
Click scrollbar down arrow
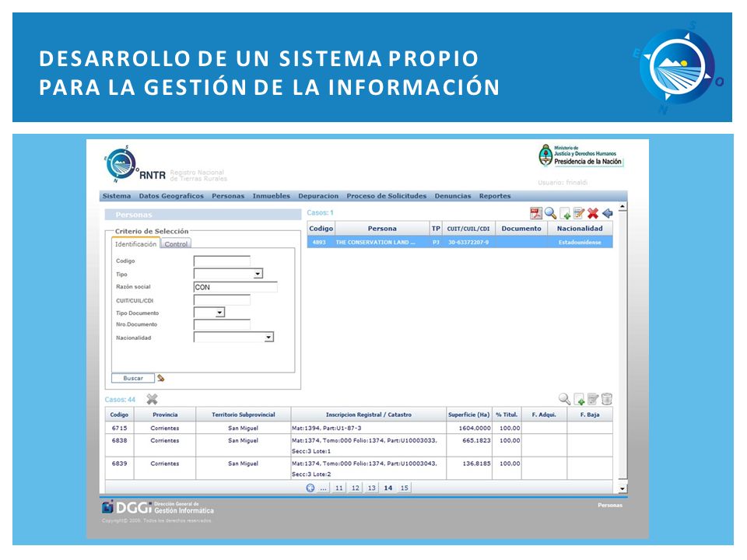pyautogui.click(x=622, y=488)
